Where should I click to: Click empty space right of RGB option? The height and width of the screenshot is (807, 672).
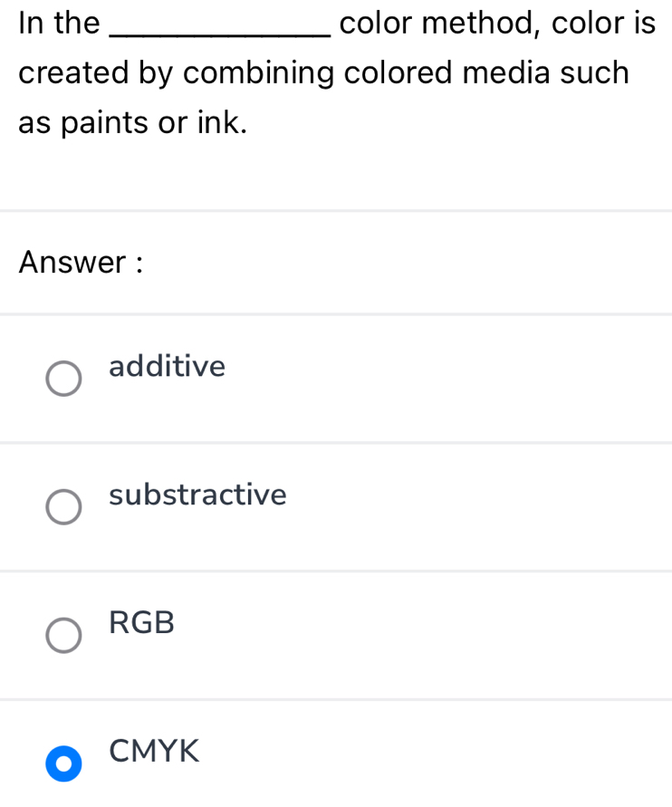tap(422, 636)
